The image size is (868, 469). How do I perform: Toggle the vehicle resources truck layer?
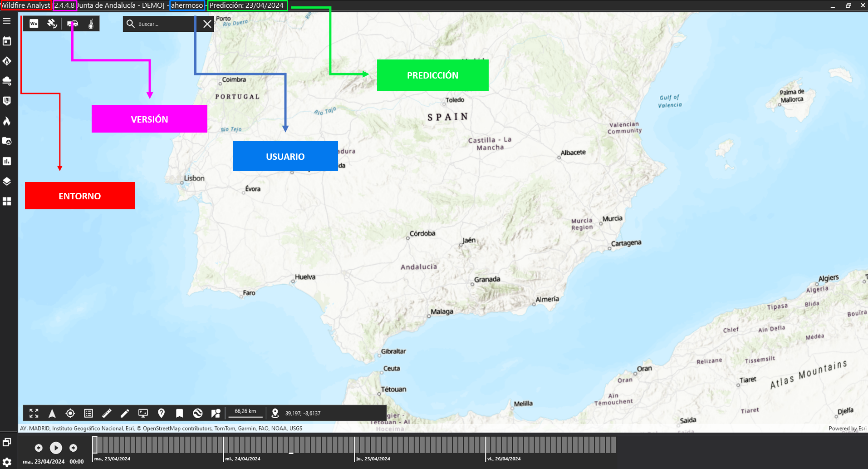point(73,24)
